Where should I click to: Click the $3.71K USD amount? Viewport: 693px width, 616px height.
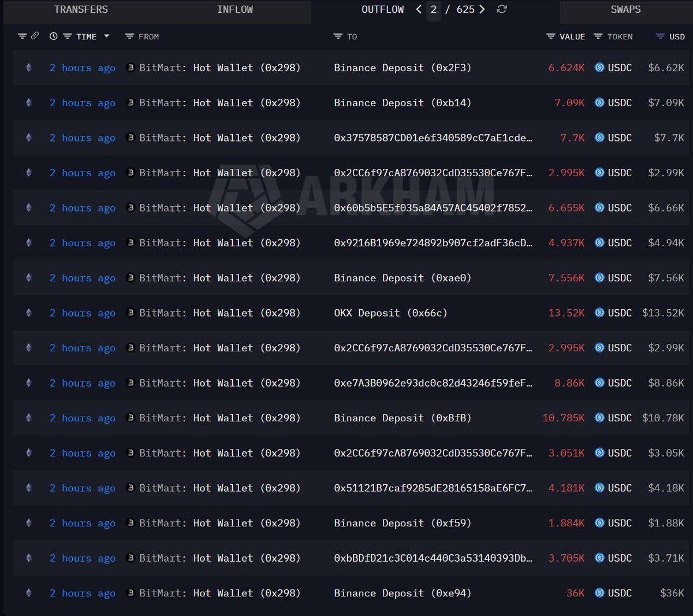tap(666, 558)
